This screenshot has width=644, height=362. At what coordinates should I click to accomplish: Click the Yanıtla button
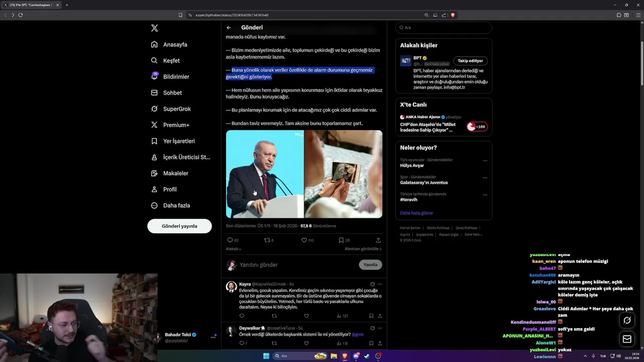tap(370, 265)
